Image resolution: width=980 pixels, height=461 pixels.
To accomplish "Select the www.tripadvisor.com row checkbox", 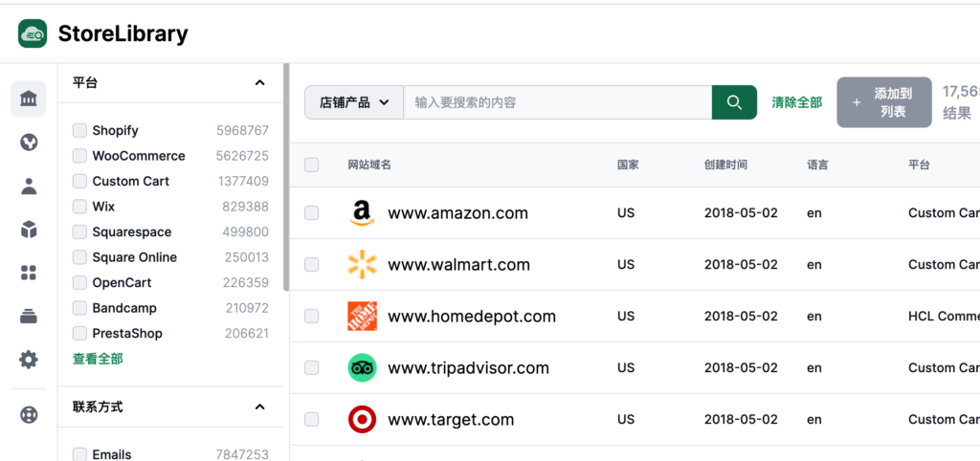I will 311,368.
